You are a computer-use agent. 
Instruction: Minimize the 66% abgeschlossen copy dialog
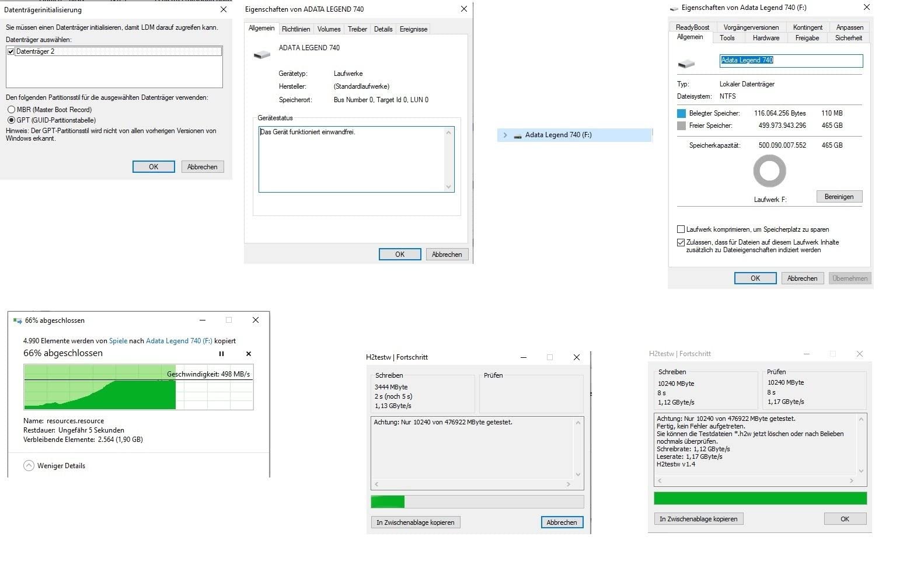click(203, 320)
